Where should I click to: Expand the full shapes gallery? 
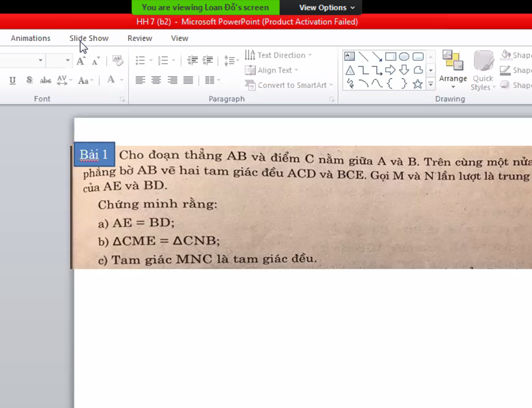click(x=431, y=84)
